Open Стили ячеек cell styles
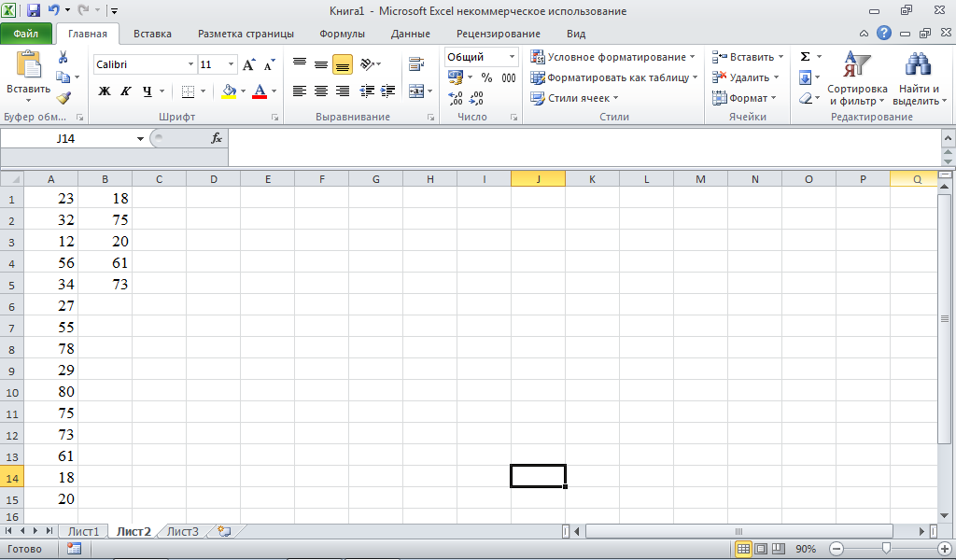956x560 pixels. [x=576, y=98]
